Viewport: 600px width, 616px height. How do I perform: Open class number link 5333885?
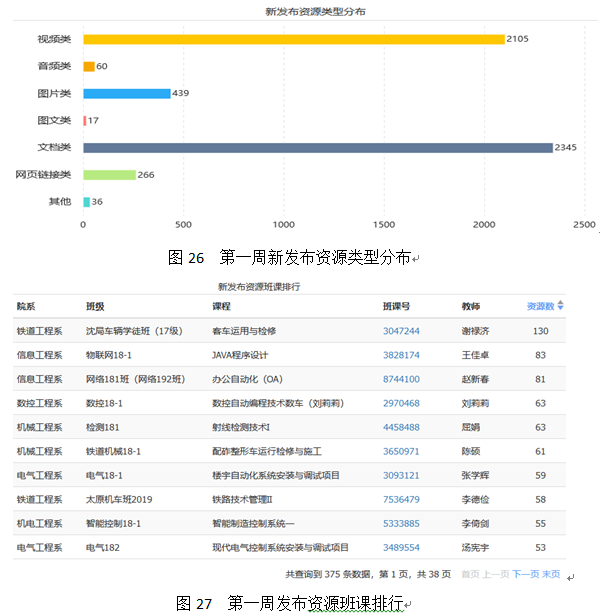tap(401, 523)
